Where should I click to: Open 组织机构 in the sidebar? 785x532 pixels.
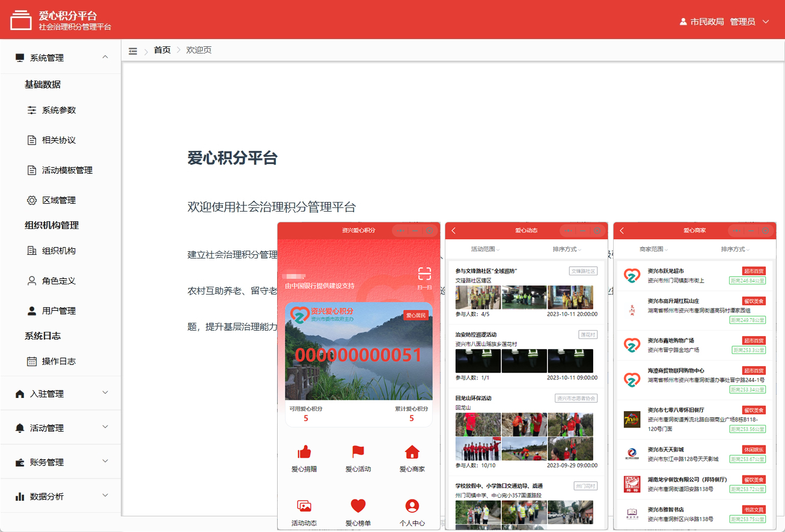pyautogui.click(x=60, y=251)
